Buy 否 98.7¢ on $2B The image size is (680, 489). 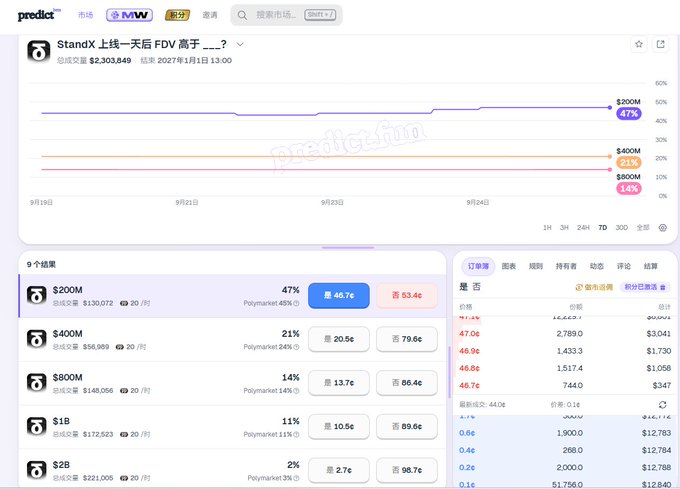tap(407, 470)
